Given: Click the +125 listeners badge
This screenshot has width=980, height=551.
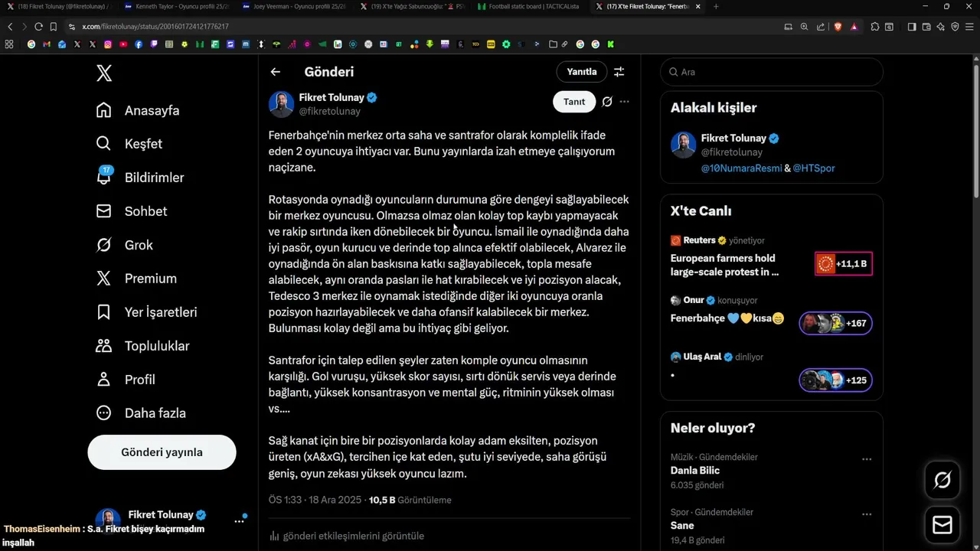Looking at the screenshot, I should click(835, 380).
